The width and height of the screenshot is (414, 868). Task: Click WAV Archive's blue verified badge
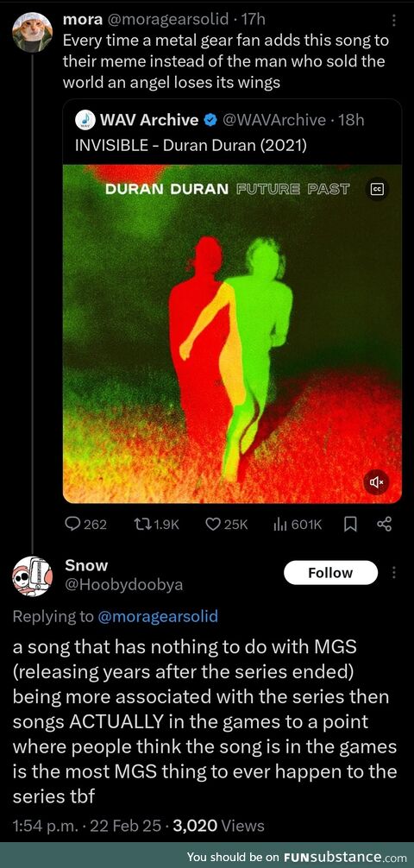210,120
